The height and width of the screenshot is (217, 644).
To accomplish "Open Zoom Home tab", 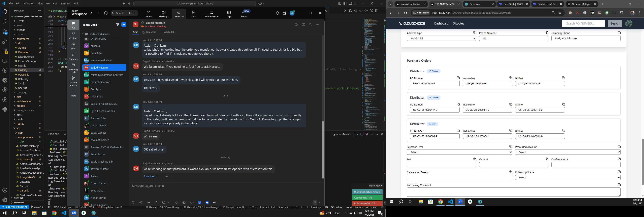I will pyautogui.click(x=149, y=14).
